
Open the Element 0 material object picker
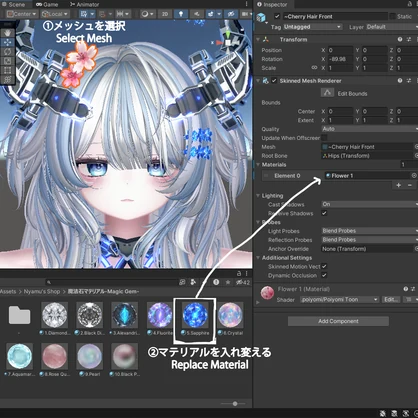414,175
